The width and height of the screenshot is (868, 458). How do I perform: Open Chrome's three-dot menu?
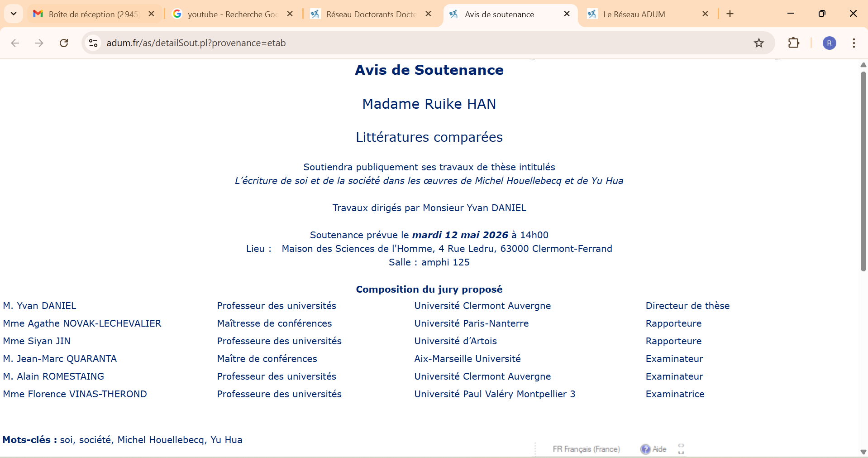[x=854, y=43]
